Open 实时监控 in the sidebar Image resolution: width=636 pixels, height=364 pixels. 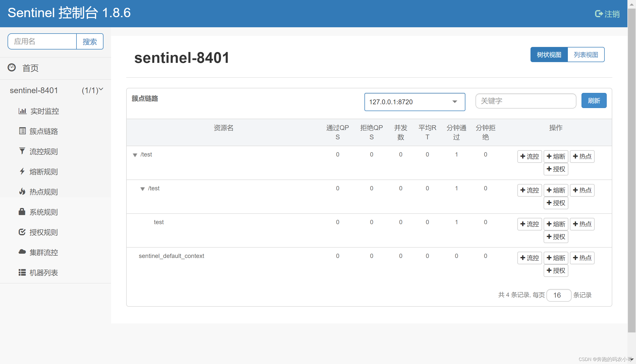(45, 111)
